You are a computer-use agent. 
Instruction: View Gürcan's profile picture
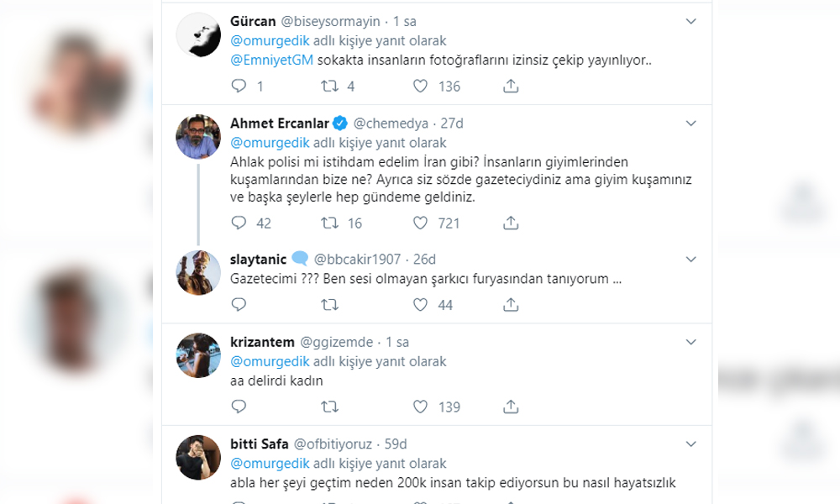tap(198, 36)
